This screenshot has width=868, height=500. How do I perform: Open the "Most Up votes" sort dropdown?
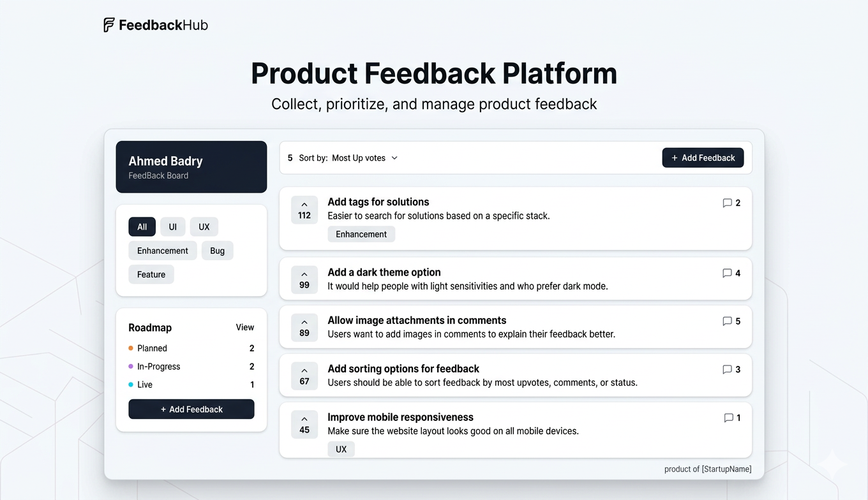364,158
